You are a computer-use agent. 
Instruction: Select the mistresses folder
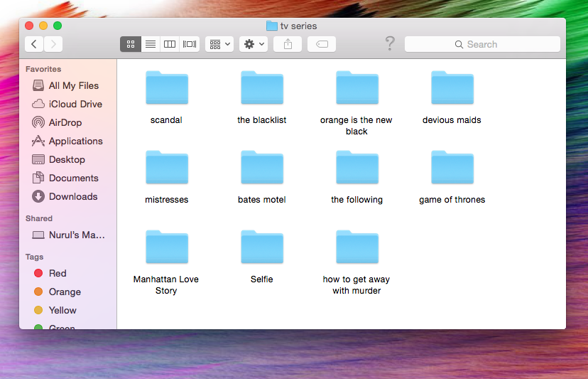click(167, 167)
